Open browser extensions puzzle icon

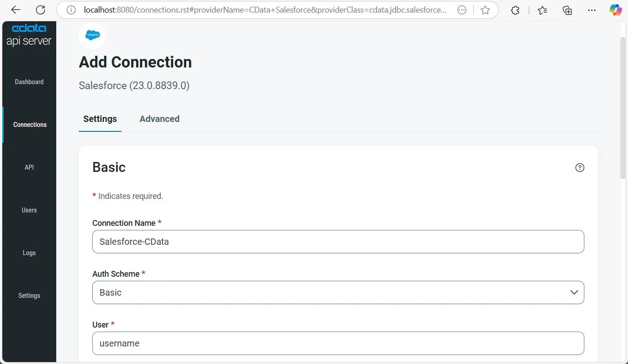515,10
